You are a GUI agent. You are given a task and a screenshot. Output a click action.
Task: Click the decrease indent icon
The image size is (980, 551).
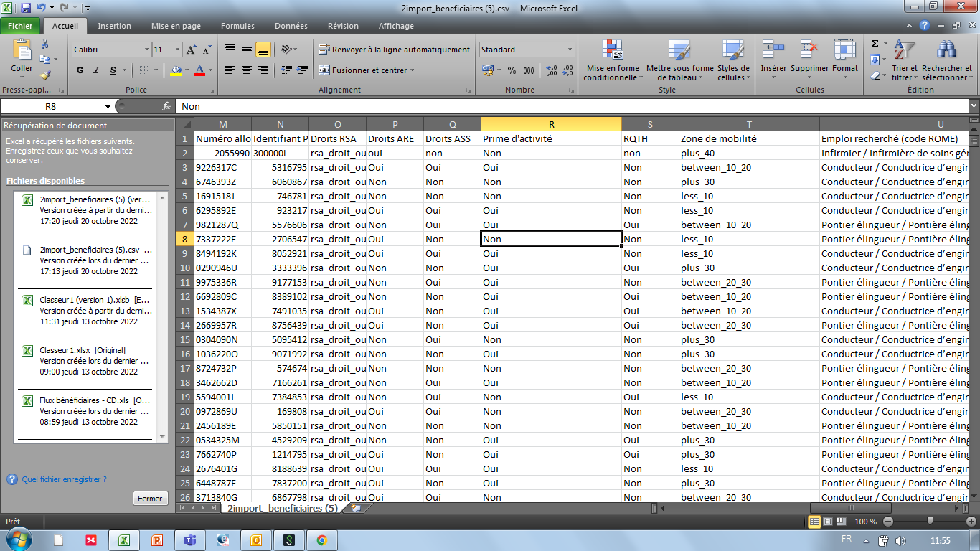pos(286,70)
